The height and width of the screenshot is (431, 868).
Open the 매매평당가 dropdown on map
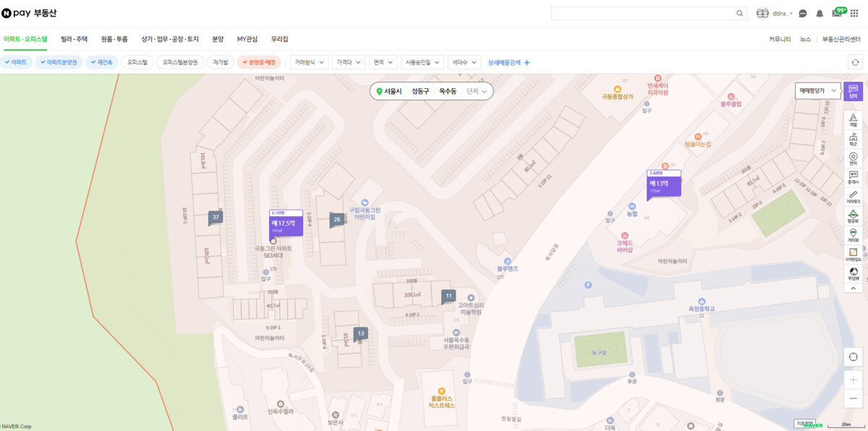(x=817, y=91)
